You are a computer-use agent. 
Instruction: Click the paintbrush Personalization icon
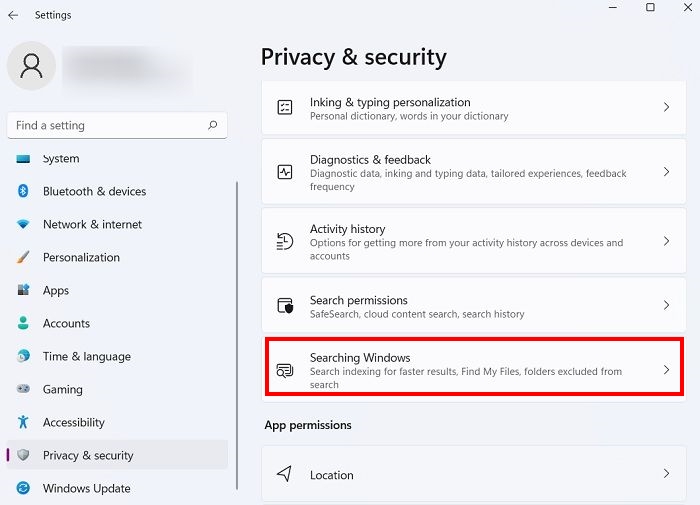click(23, 257)
